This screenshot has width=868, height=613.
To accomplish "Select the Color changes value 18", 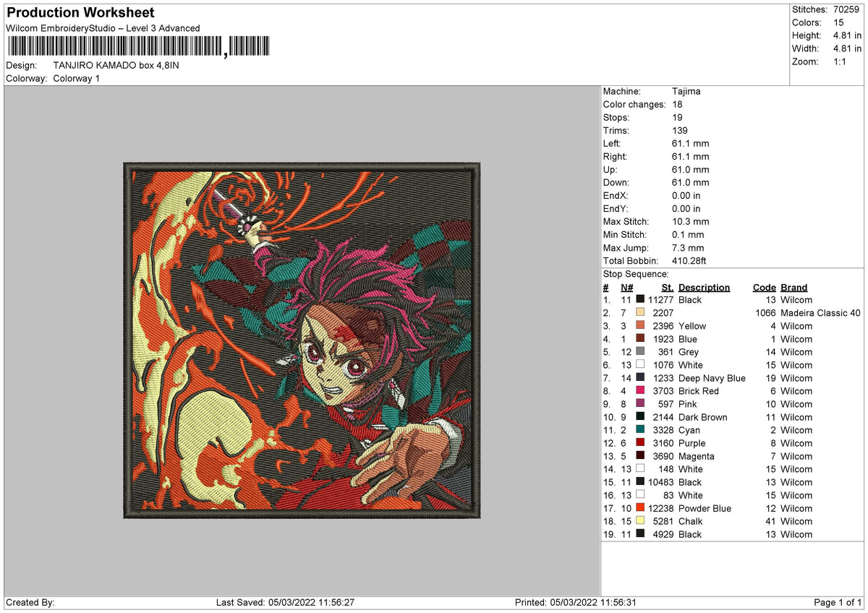I will click(x=677, y=104).
